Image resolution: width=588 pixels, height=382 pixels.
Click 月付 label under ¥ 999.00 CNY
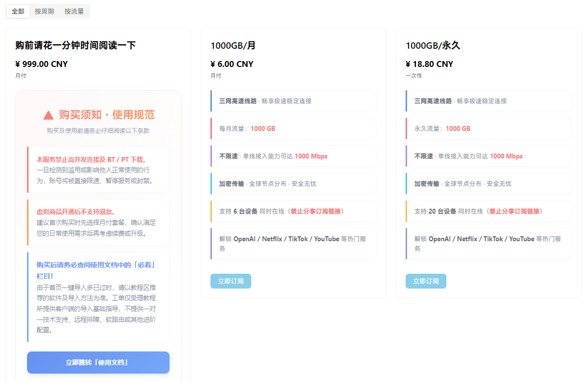pyautogui.click(x=21, y=75)
